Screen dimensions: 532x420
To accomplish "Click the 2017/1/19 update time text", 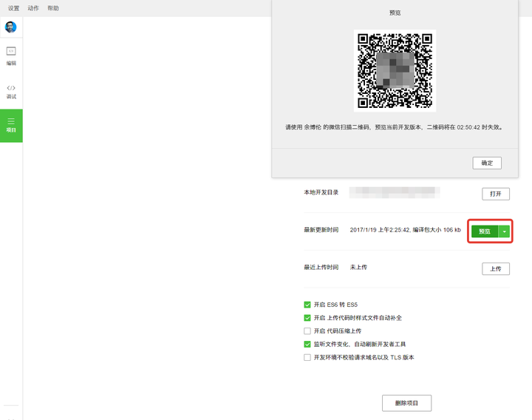I will 406,230.
